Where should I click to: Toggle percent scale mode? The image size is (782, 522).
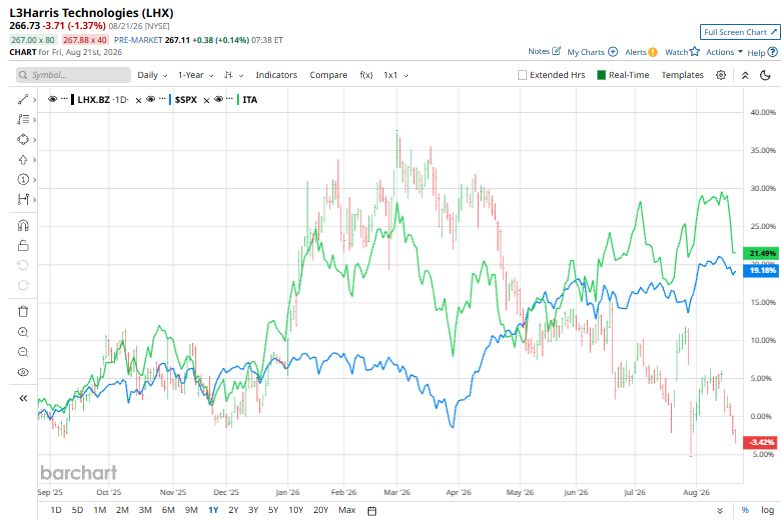(x=745, y=510)
